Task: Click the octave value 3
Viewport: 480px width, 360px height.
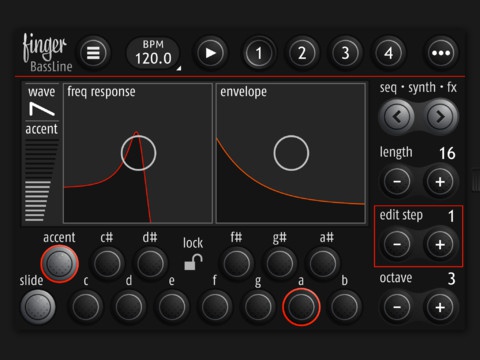Action: click(x=451, y=279)
